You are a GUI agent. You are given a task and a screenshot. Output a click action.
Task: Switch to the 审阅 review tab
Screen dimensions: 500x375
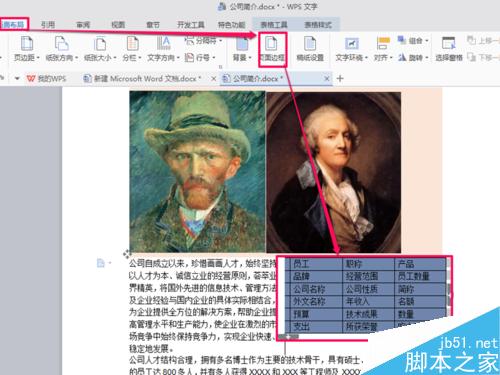tap(83, 25)
